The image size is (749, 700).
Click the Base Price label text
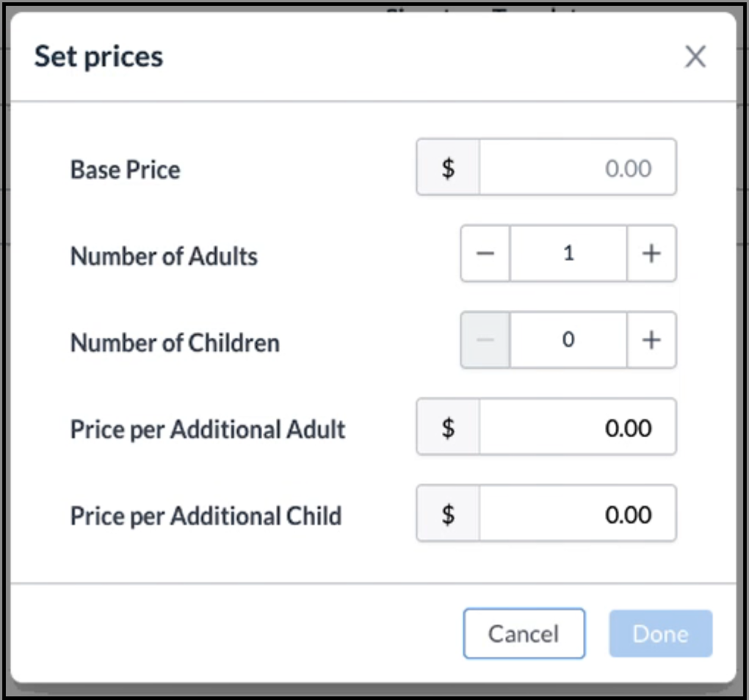(124, 170)
